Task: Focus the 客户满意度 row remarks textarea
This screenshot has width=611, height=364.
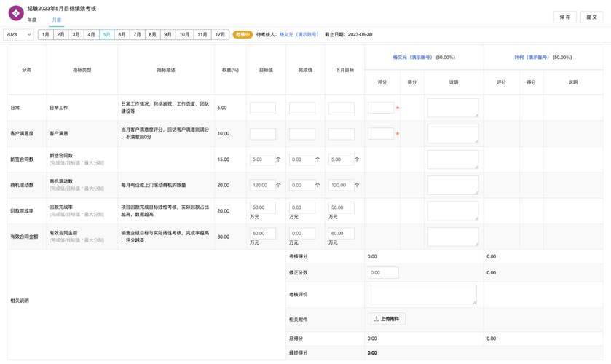Action: (x=453, y=134)
